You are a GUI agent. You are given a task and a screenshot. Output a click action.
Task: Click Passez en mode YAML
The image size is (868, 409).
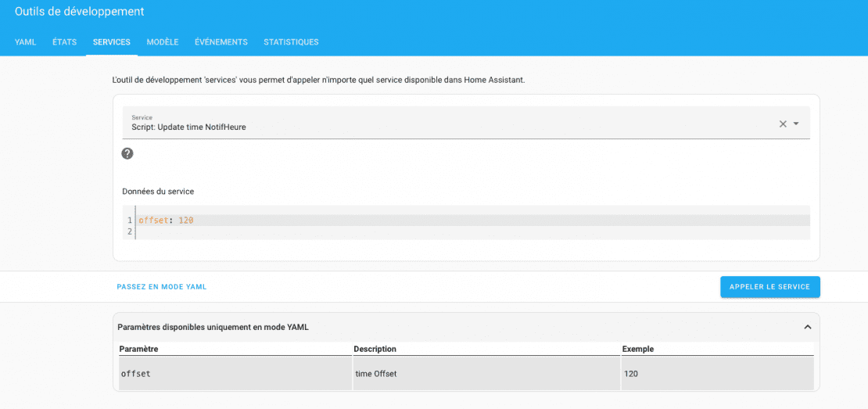click(162, 287)
